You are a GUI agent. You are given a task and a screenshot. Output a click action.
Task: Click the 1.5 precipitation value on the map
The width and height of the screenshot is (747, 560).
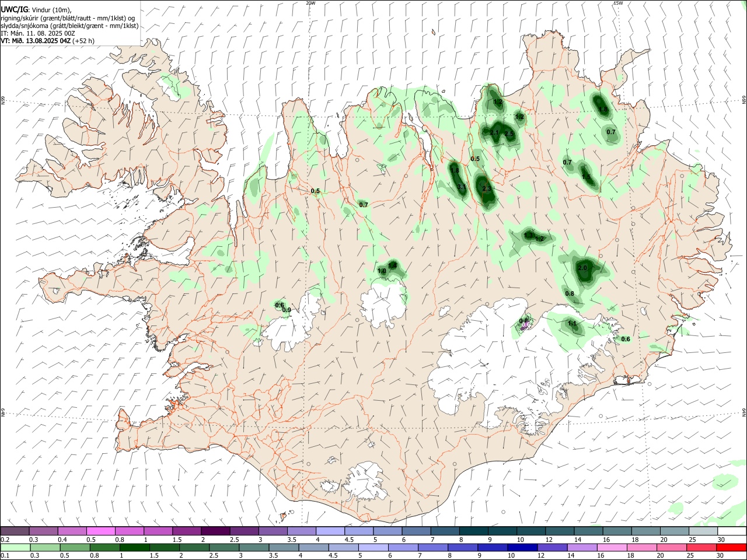587,176
